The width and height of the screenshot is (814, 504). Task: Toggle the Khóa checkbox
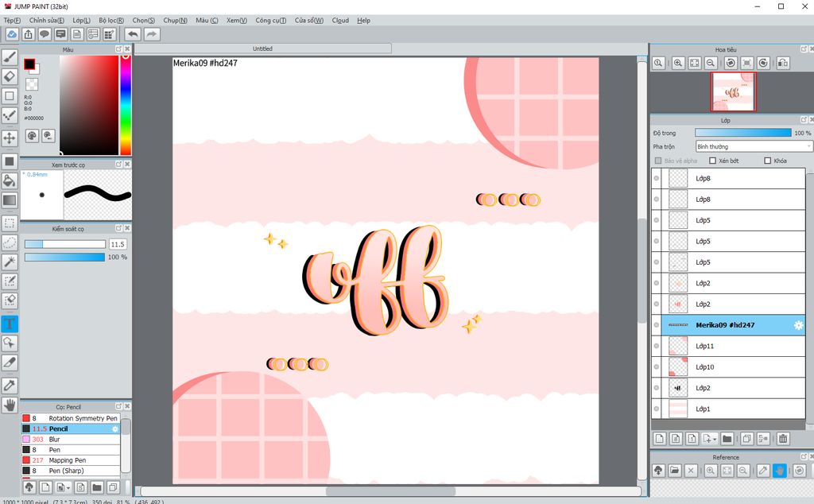pos(767,161)
